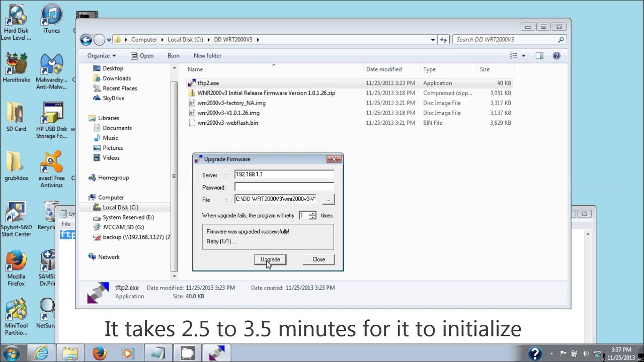644x362 pixels.
Task: Open Hard Disk Low Level desktop icon
Action: coord(16,23)
